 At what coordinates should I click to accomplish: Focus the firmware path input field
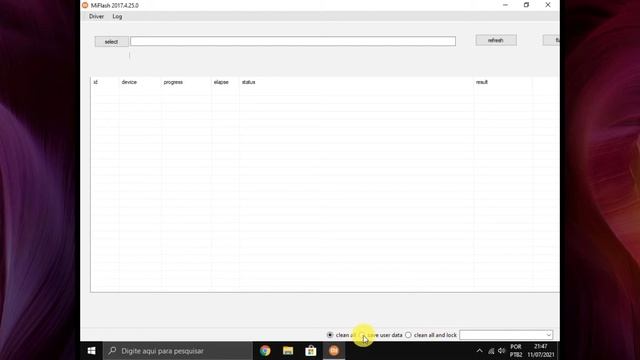click(x=293, y=41)
